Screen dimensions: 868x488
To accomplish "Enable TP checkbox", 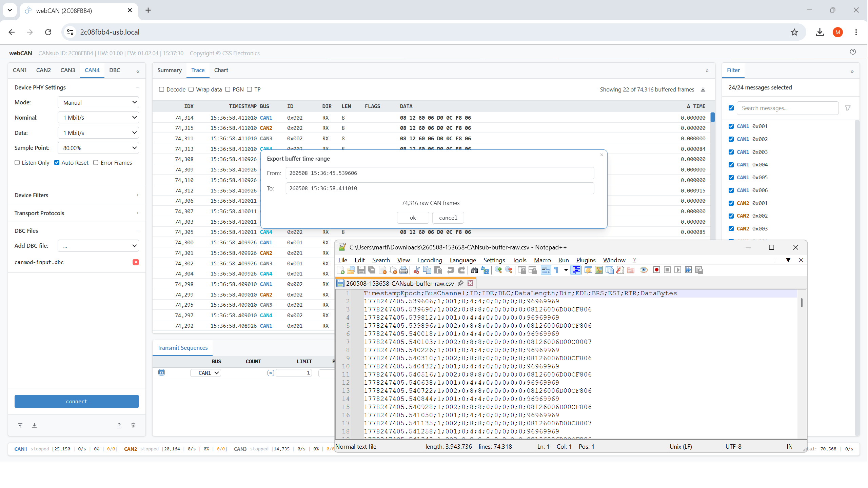I will tap(250, 89).
